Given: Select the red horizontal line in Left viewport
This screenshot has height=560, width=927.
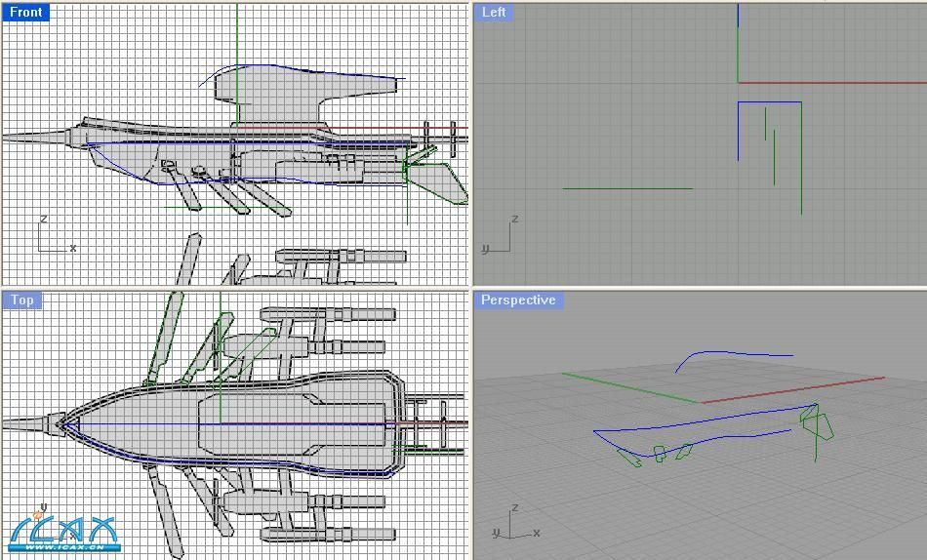Looking at the screenshot, I should pyautogui.click(x=829, y=83).
